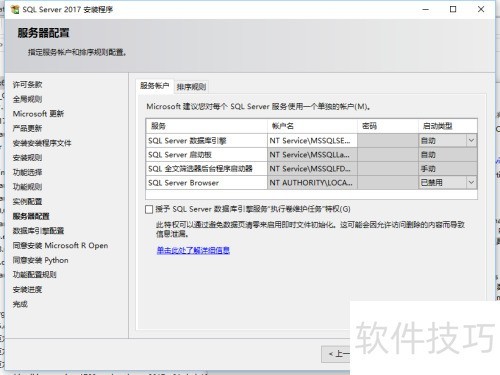Open the 排序规则 tab
Viewport: 500px width, 375px height.
(191, 87)
